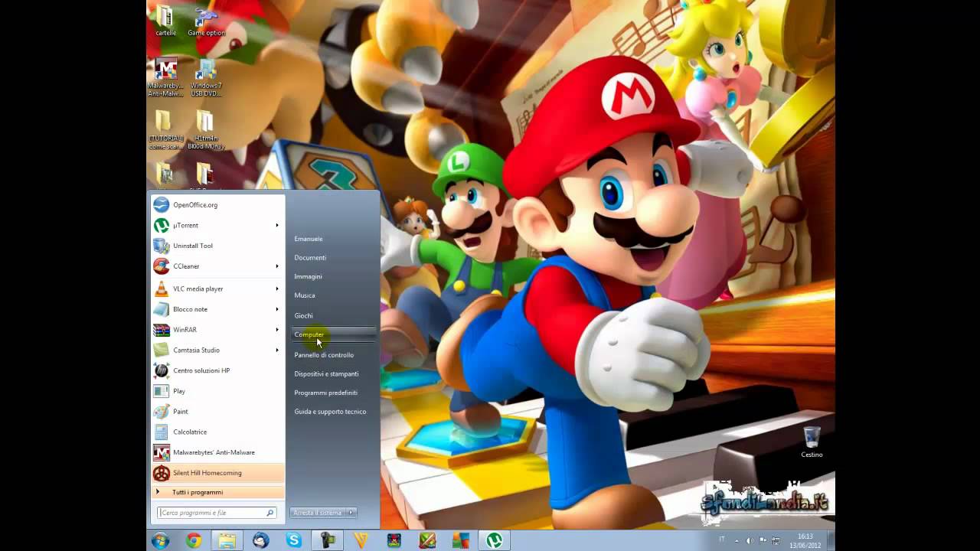Expand VLC media player submenu arrow
Screen dimensions: 980x551
point(277,289)
